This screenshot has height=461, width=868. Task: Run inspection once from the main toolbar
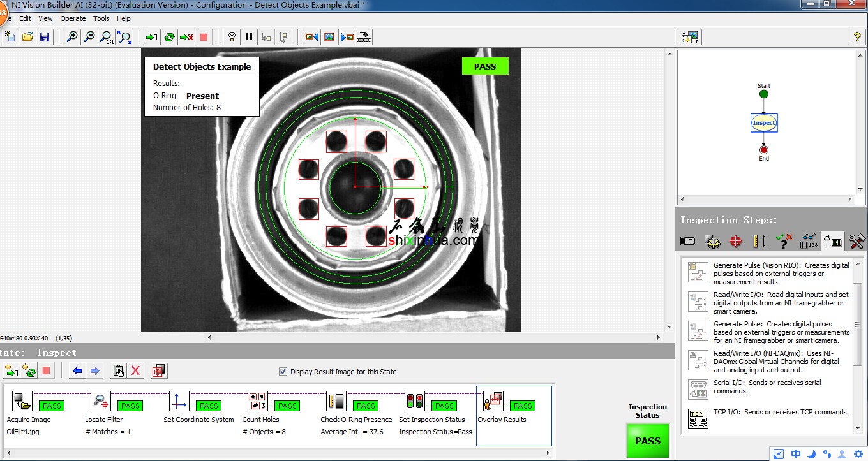tap(152, 37)
